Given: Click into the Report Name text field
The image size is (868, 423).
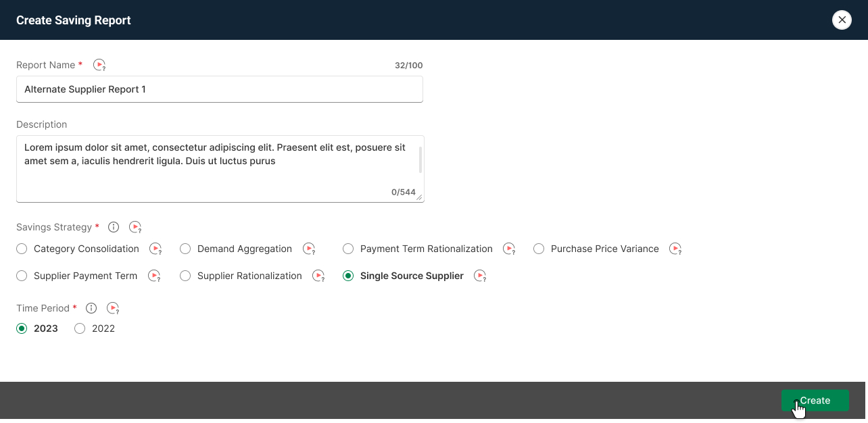Looking at the screenshot, I should point(219,89).
